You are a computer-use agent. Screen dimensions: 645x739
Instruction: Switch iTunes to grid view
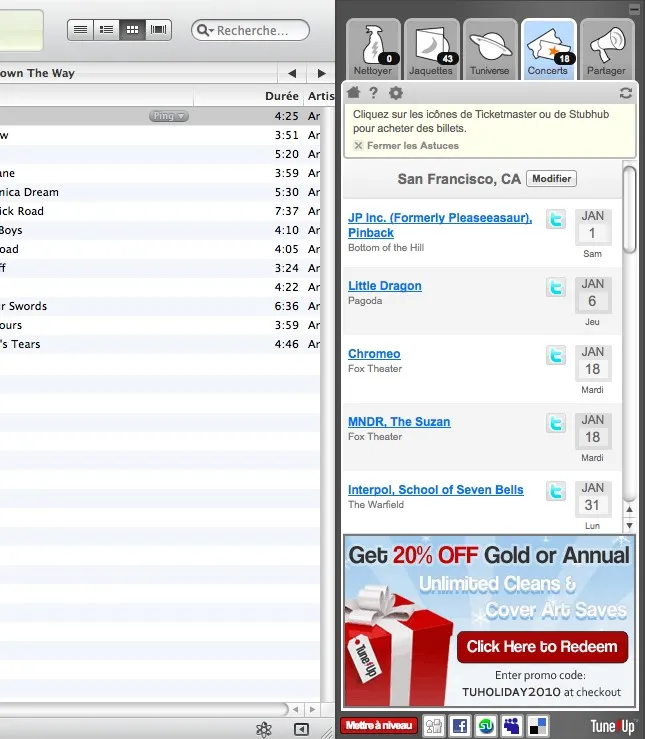pyautogui.click(x=132, y=30)
